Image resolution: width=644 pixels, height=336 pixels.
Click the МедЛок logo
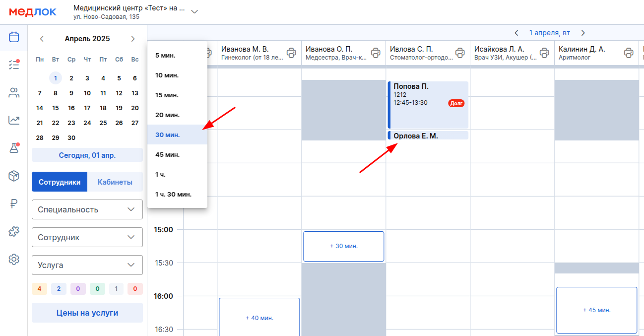pos(33,12)
